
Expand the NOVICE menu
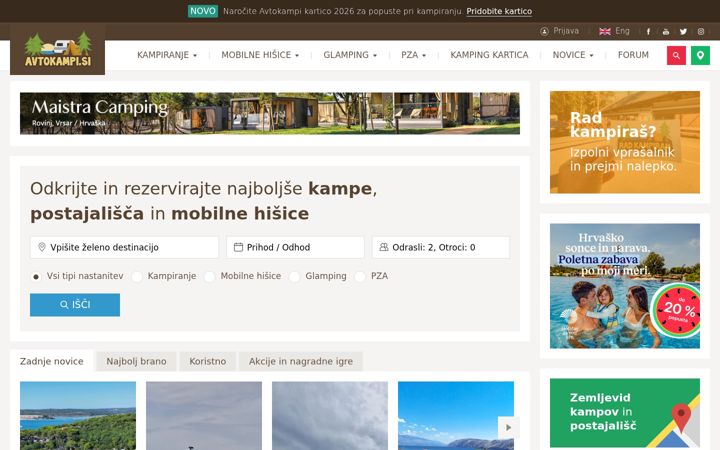pyautogui.click(x=573, y=55)
